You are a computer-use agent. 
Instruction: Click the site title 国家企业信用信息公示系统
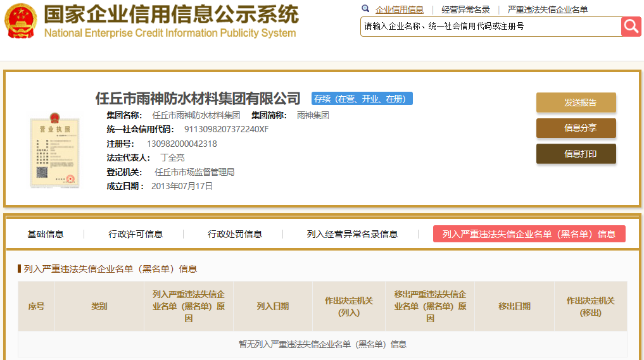pos(171,15)
